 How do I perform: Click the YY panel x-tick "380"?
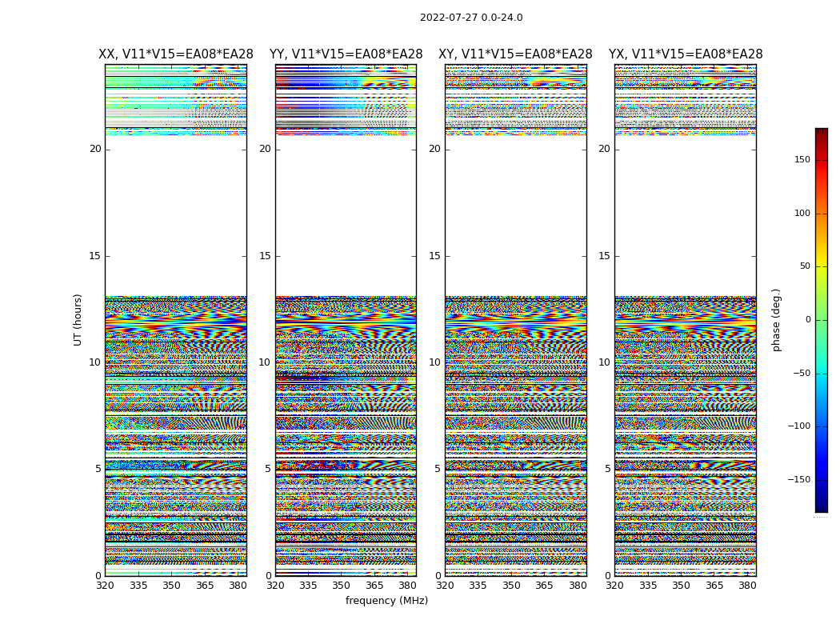[x=408, y=586]
